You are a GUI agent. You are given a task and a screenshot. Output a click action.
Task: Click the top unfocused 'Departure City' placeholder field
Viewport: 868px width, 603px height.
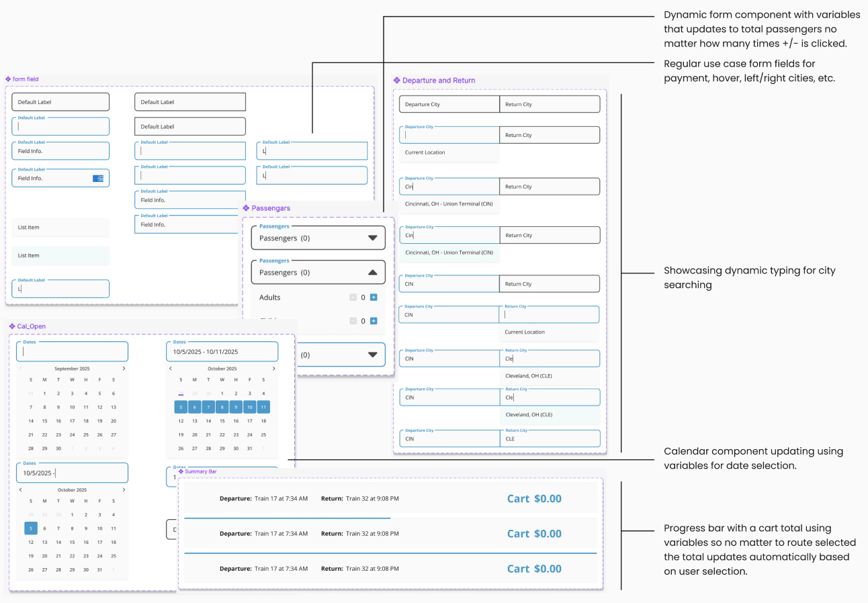[x=449, y=104]
